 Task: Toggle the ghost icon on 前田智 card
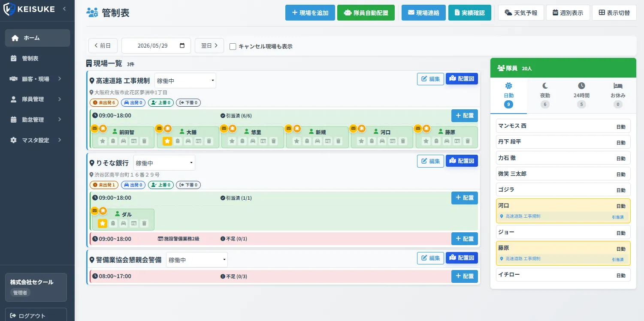[x=113, y=141]
